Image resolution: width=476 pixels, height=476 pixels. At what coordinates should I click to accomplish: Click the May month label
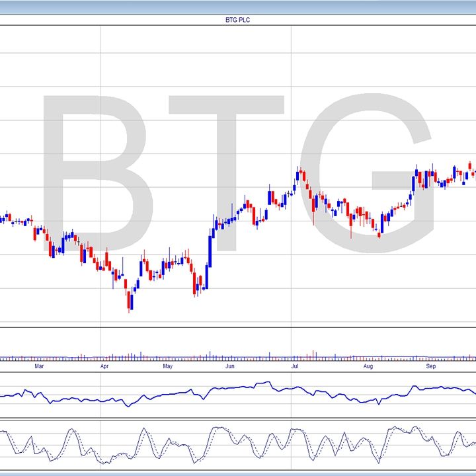pos(167,366)
